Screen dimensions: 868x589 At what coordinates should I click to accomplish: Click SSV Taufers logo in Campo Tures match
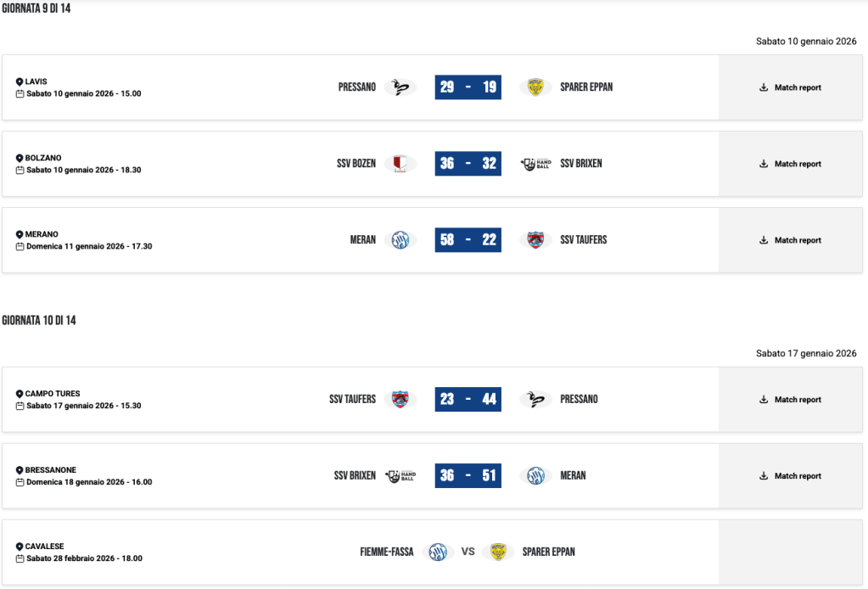(400, 400)
